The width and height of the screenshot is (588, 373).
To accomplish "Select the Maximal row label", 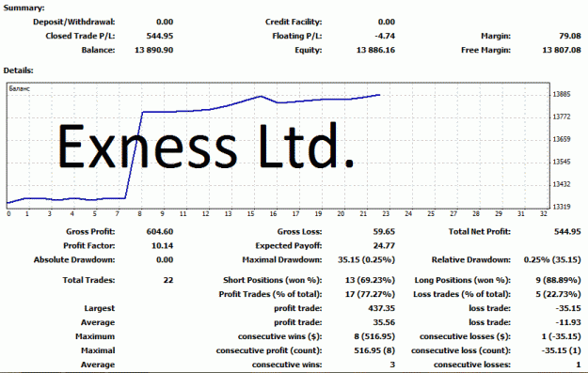I will [x=98, y=350].
